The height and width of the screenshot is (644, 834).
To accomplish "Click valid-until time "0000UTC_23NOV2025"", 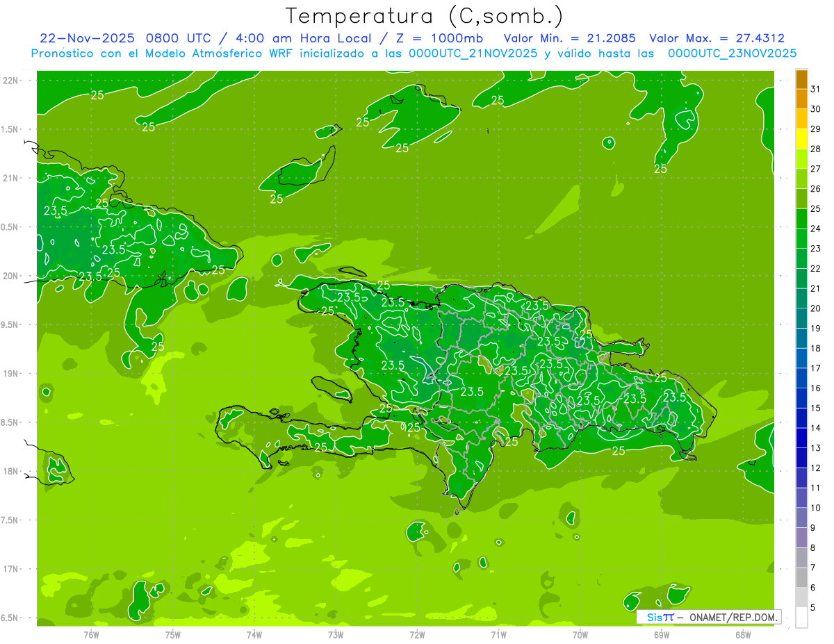I will coord(732,53).
